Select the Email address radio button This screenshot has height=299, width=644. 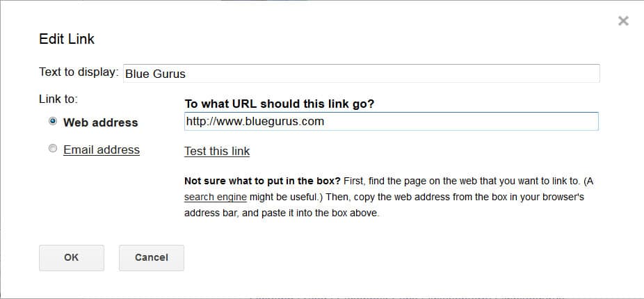click(x=53, y=149)
